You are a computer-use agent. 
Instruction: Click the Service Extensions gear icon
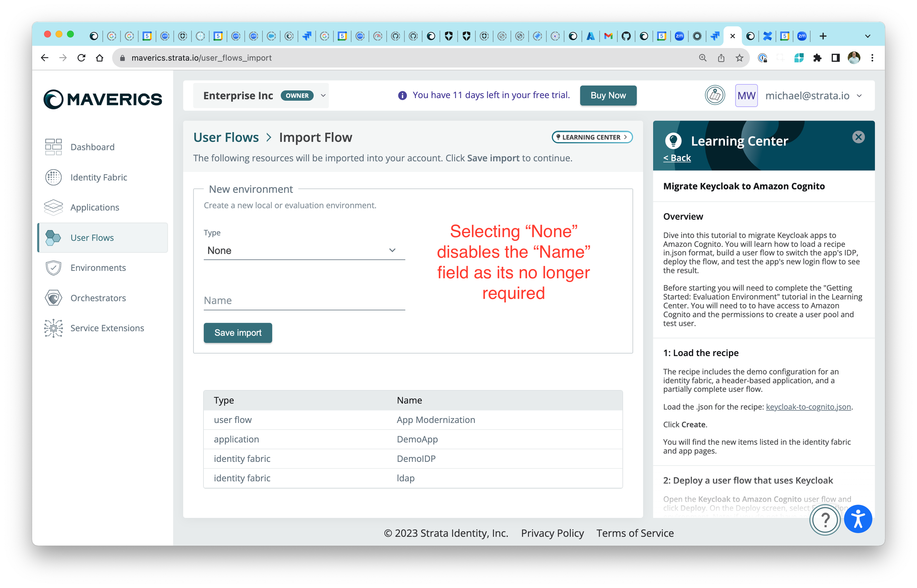[x=53, y=328]
